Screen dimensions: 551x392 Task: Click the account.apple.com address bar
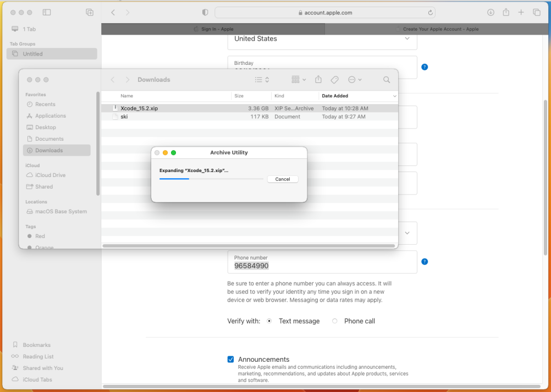click(324, 13)
